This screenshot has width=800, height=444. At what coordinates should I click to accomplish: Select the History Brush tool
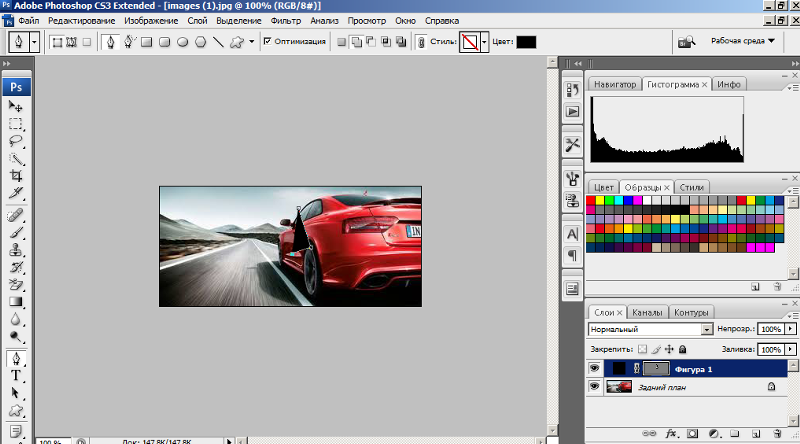[16, 267]
